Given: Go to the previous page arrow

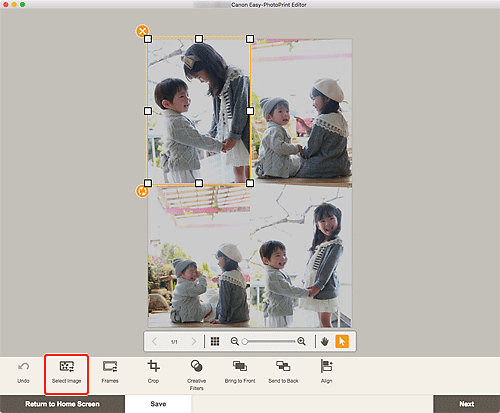Looking at the screenshot, I should point(154,341).
